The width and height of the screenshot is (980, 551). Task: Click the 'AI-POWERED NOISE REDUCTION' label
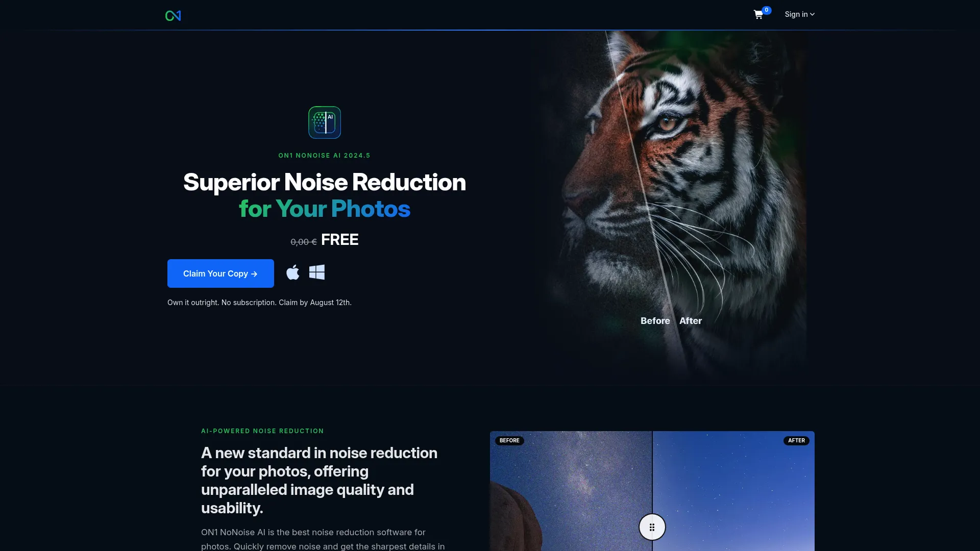pos(262,431)
